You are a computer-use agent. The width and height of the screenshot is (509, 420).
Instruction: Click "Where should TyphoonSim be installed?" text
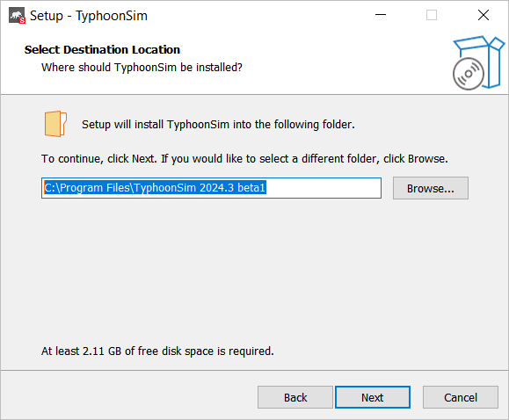click(142, 68)
